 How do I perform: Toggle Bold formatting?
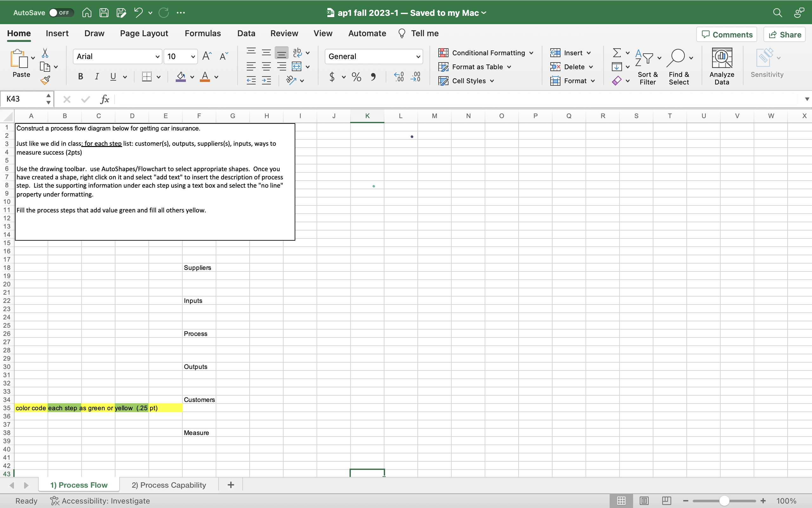coord(81,77)
